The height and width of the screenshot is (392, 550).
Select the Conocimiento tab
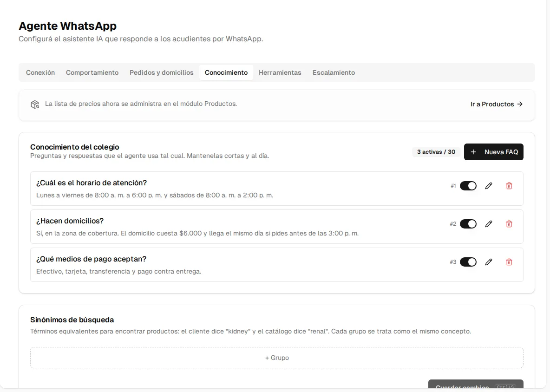[226, 72]
